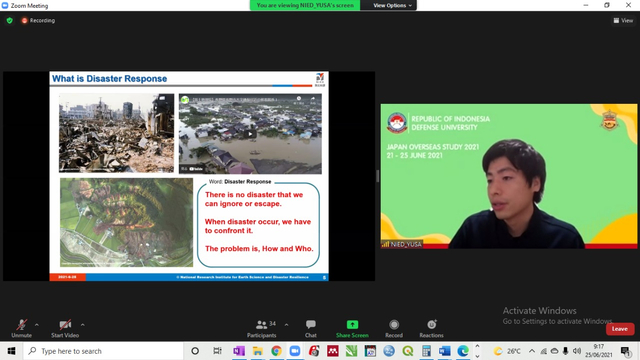Open Google Chrome from taskbar
The height and width of the screenshot is (360, 640).
tap(276, 351)
